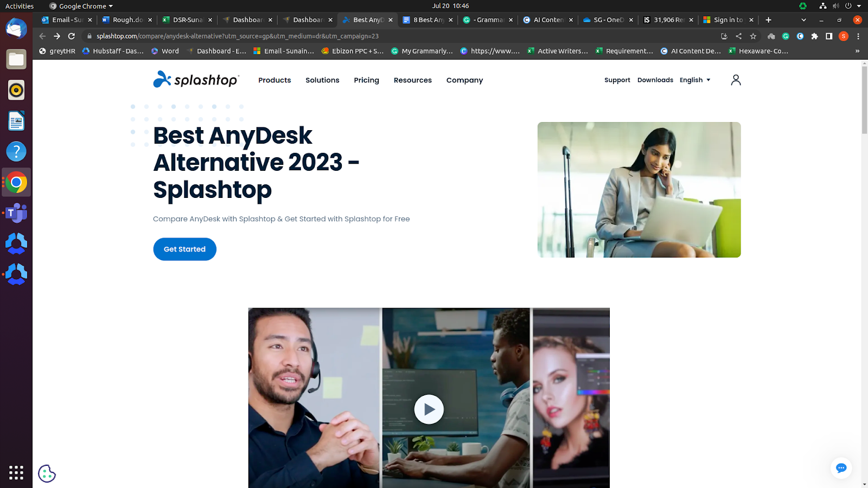Screen dimensions: 868x488
Task: Click the Get Started button
Action: (x=184, y=249)
